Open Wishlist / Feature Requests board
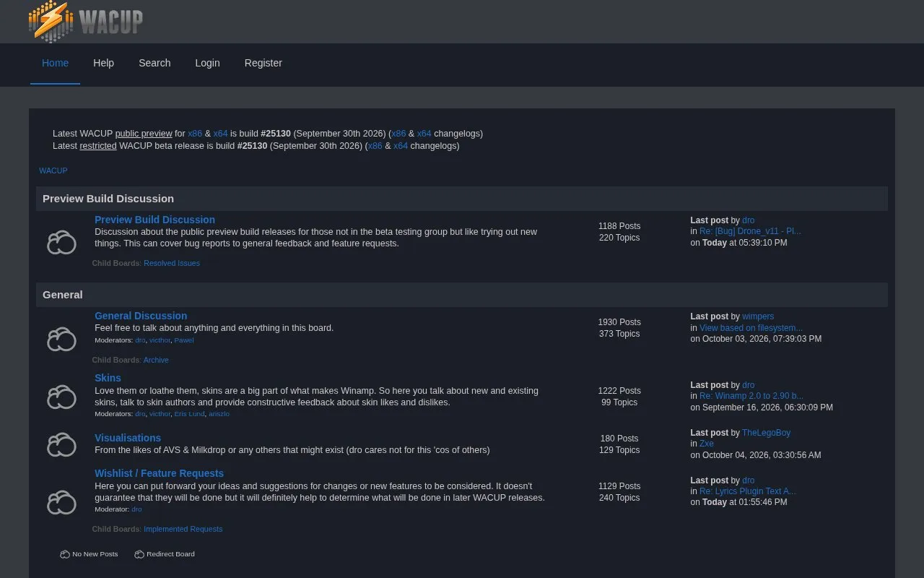 pos(159,473)
